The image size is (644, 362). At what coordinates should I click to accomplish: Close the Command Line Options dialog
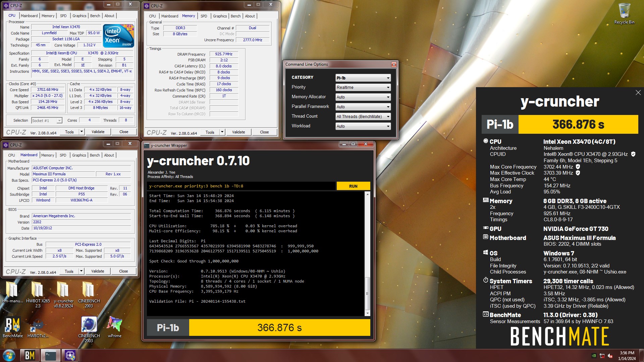tap(394, 64)
